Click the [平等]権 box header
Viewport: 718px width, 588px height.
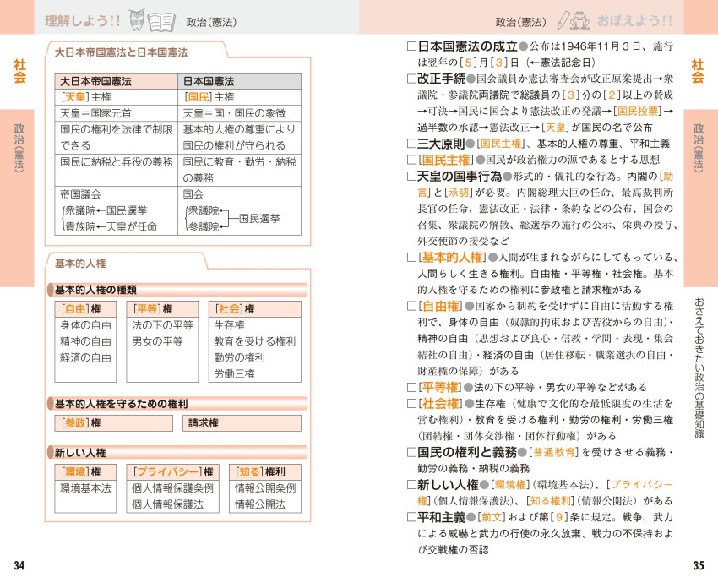(x=162, y=309)
